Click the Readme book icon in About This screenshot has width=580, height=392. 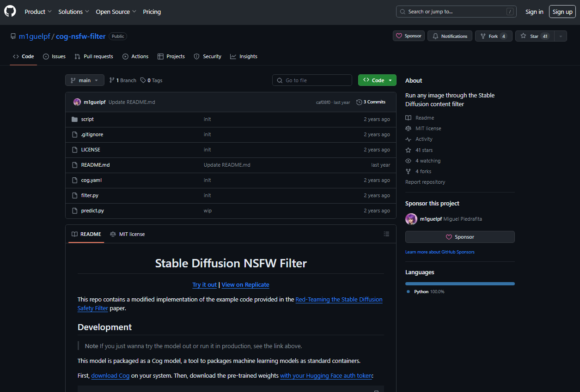coord(408,118)
